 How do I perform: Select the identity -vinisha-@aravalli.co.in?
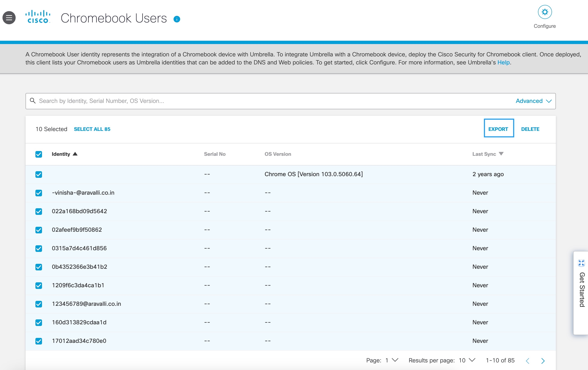coord(83,193)
